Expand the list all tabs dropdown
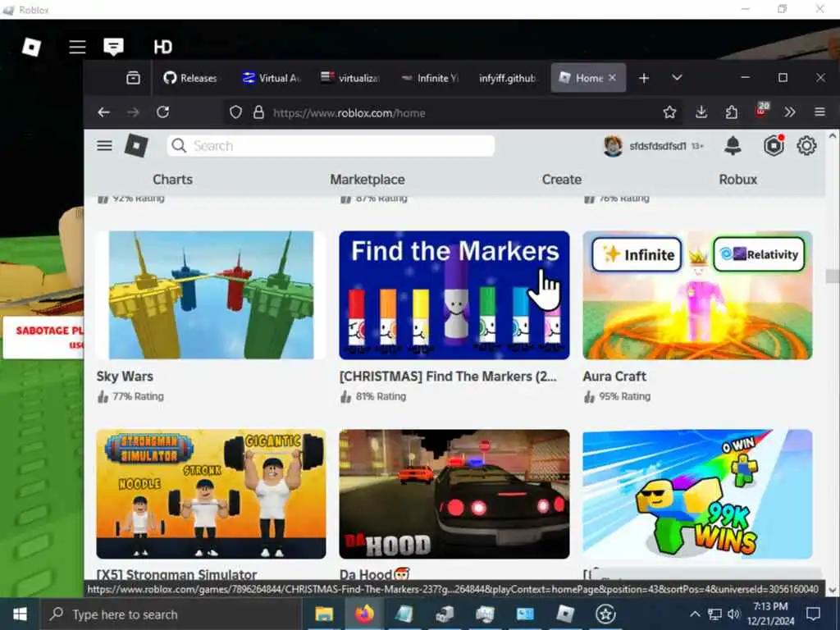 tap(677, 78)
